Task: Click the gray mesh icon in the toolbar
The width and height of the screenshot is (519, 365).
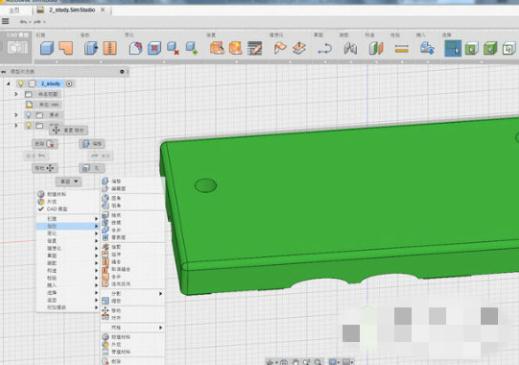Action: click(x=350, y=49)
